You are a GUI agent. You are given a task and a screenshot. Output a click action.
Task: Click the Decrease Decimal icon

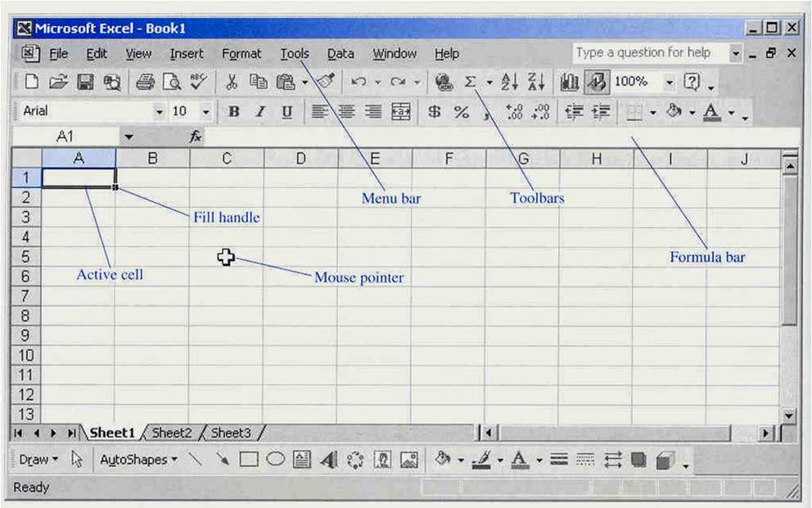(x=540, y=111)
